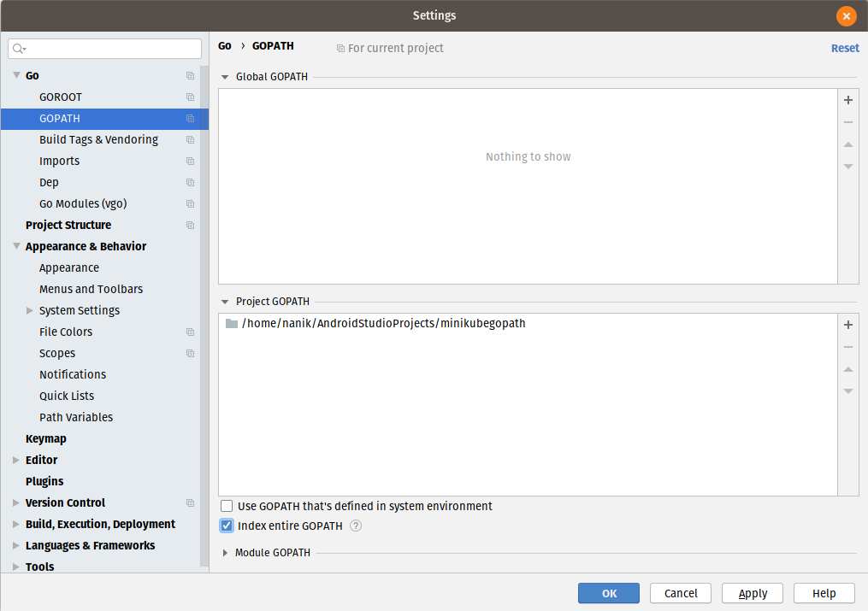Image resolution: width=868 pixels, height=611 pixels.
Task: Move Project GOPATH entry up
Action: point(847,369)
